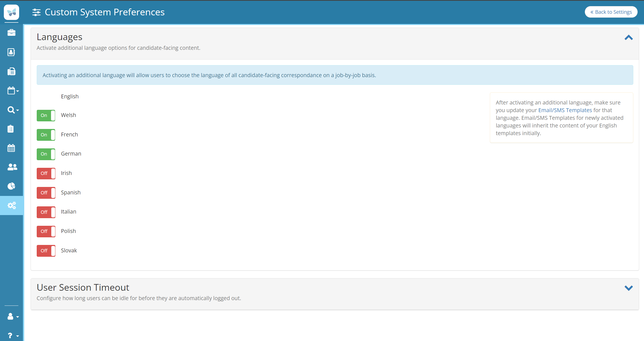Click the clipboard tasks sidebar icon
Viewport: 644px width, 341px height.
click(x=11, y=129)
